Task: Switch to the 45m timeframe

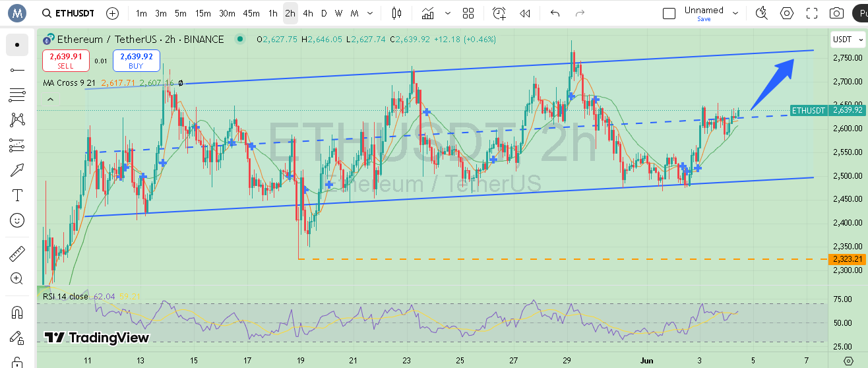Action: pos(251,13)
